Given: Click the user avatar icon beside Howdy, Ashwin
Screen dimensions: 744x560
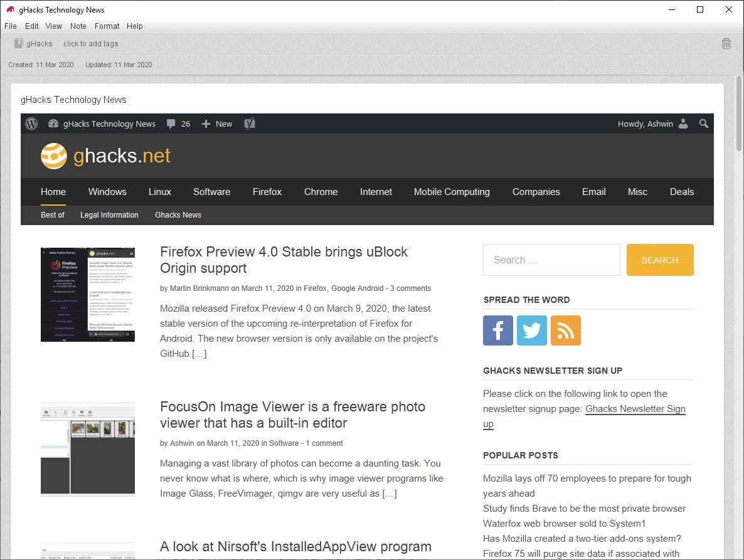Looking at the screenshot, I should coord(683,124).
